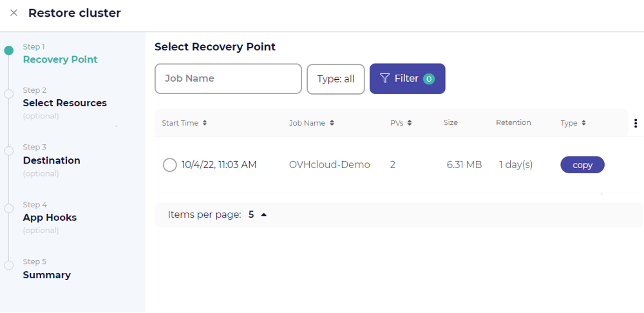The width and height of the screenshot is (644, 313).
Task: Go to Step 2 Select Resources
Action: [64, 103]
